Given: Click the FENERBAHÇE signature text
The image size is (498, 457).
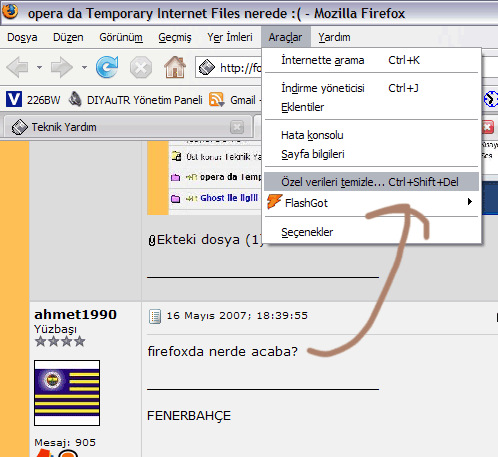Looking at the screenshot, I should (189, 416).
